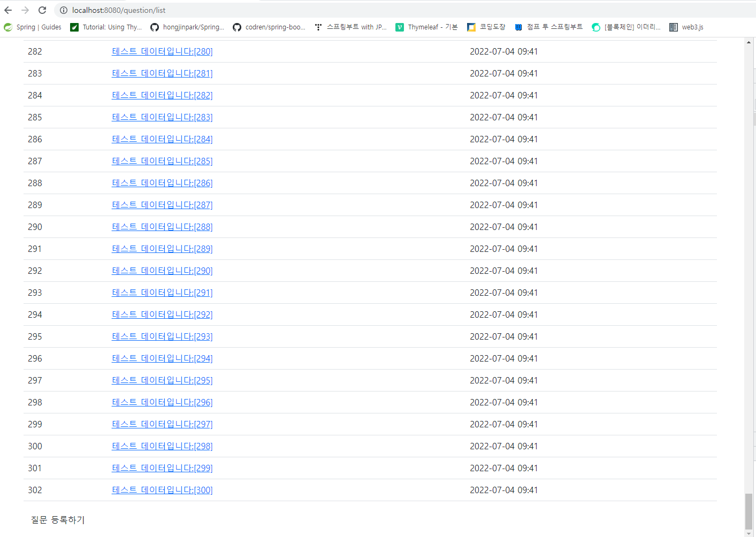
Task: Open the [블록체인] 이더리... bookmark
Action: 626,27
